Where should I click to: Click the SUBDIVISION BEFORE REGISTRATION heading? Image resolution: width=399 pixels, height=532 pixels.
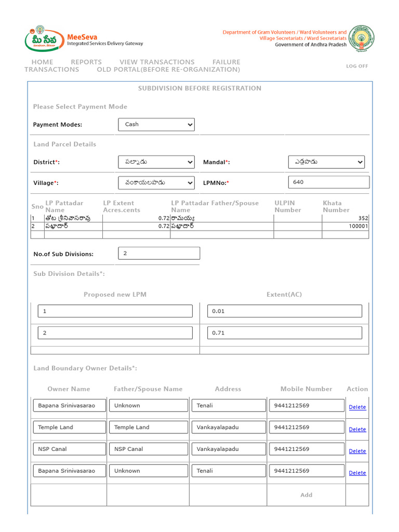coord(199,88)
